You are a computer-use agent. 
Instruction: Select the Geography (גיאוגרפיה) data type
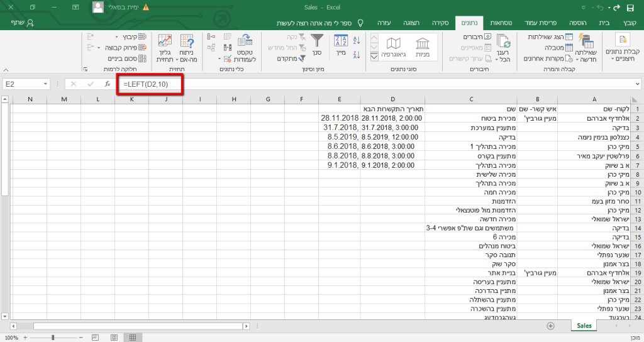(x=394, y=47)
